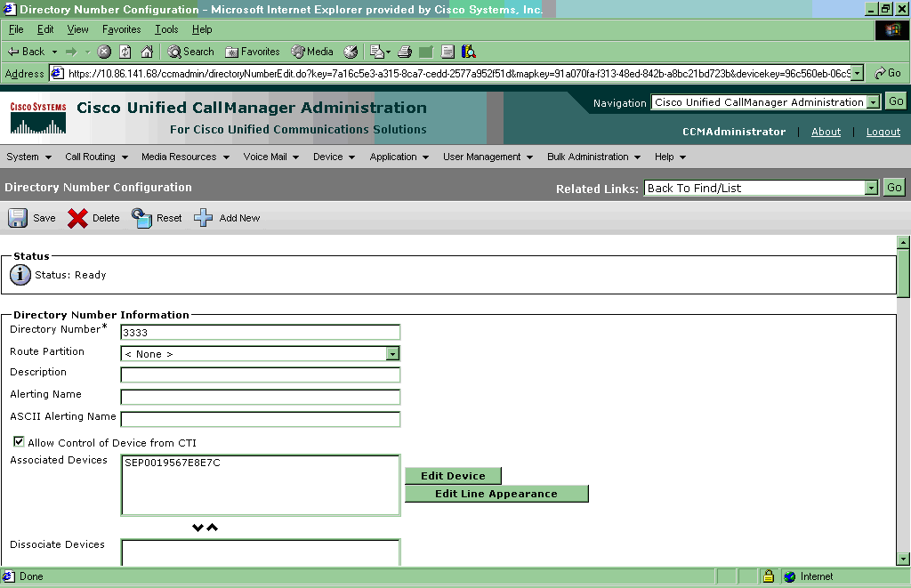Expand the Back button history arrow
Viewport: 911px width, 588px height.
point(54,52)
